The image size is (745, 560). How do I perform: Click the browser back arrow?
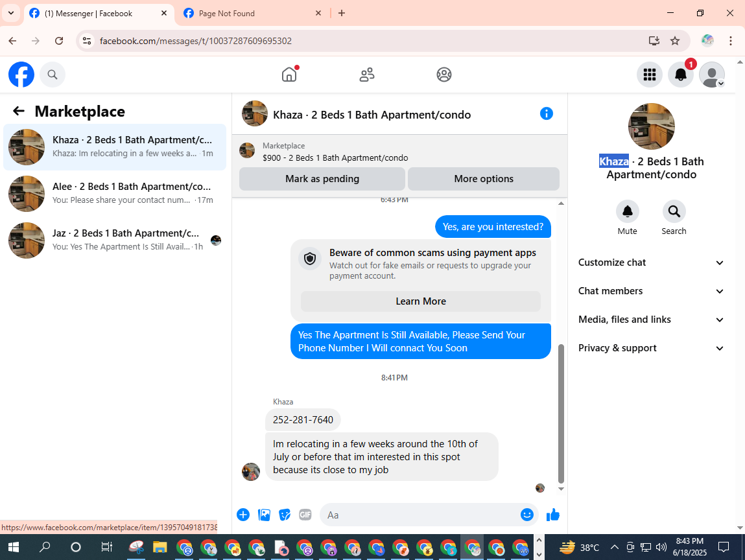13,41
